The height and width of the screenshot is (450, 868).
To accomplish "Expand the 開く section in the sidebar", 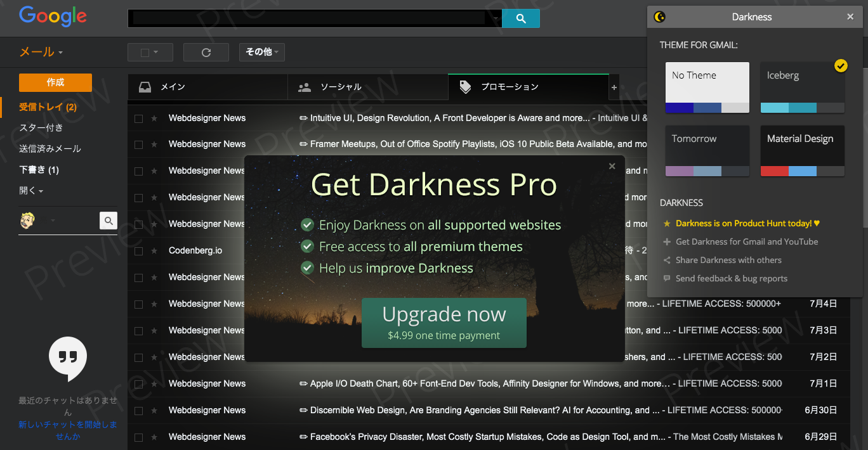I will click(x=28, y=190).
